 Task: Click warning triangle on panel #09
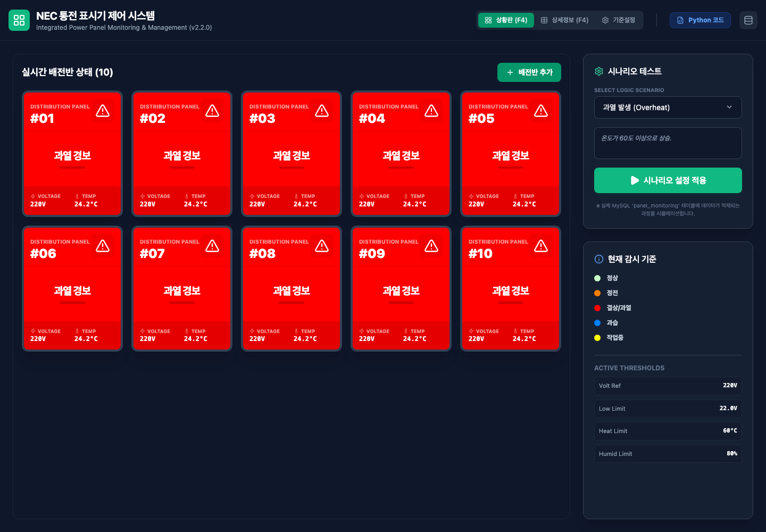point(431,246)
